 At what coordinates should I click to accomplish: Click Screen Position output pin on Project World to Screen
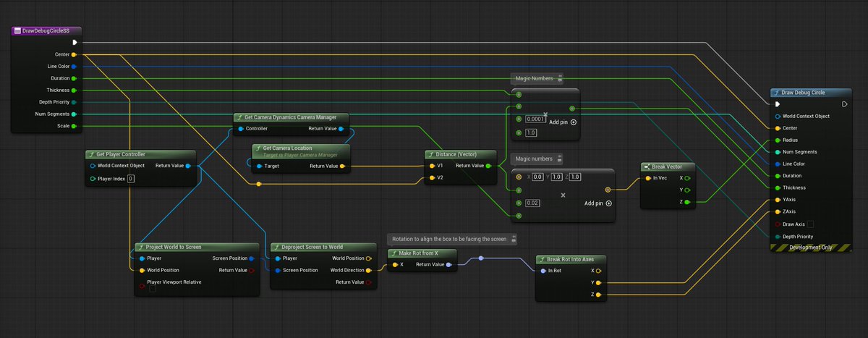[x=251, y=258]
